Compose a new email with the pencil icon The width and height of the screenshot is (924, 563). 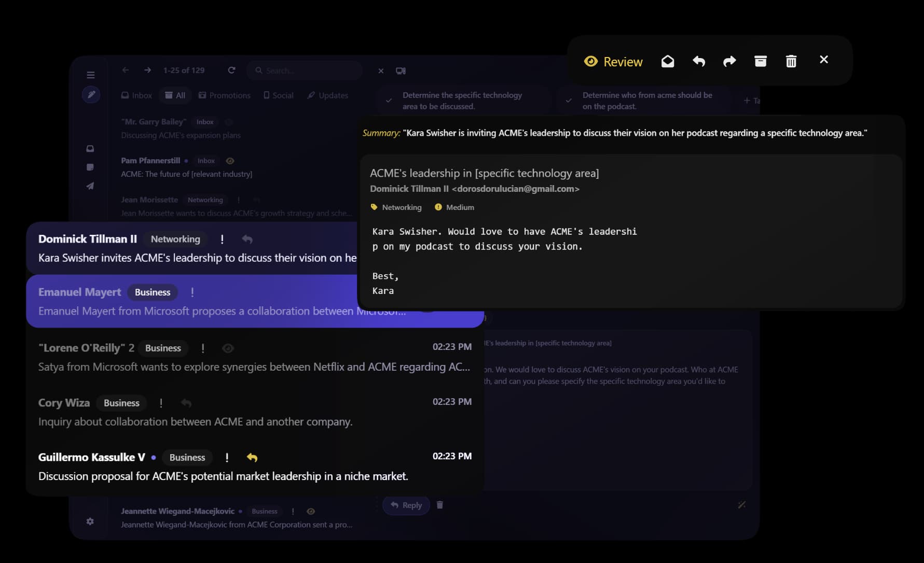[x=91, y=94]
